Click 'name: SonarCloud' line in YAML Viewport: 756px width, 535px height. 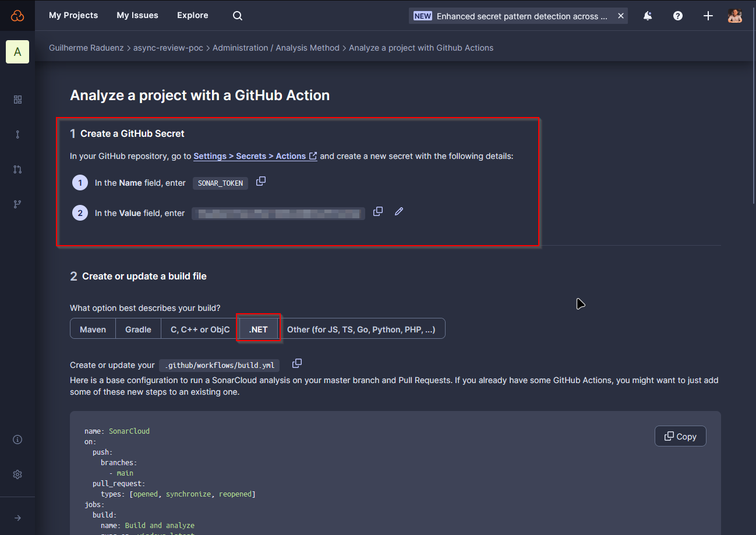pyautogui.click(x=117, y=431)
